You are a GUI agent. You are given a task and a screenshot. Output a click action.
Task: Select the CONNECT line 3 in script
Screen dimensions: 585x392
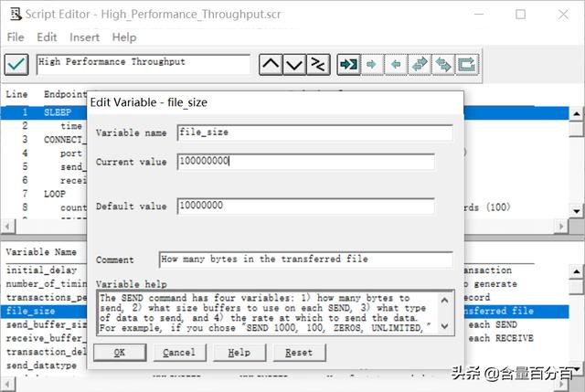point(63,140)
